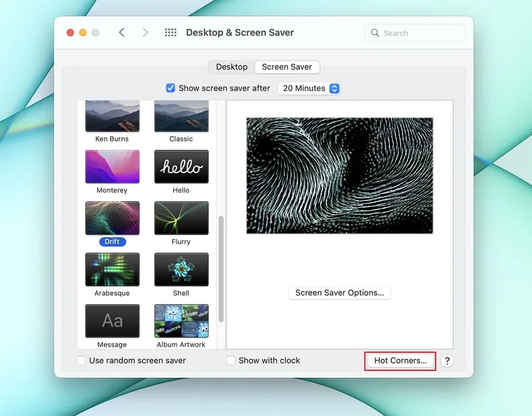Screen dimensions: 532x416
Task: Pick the Monterey screen saver thumbnail
Action: coord(112,166)
